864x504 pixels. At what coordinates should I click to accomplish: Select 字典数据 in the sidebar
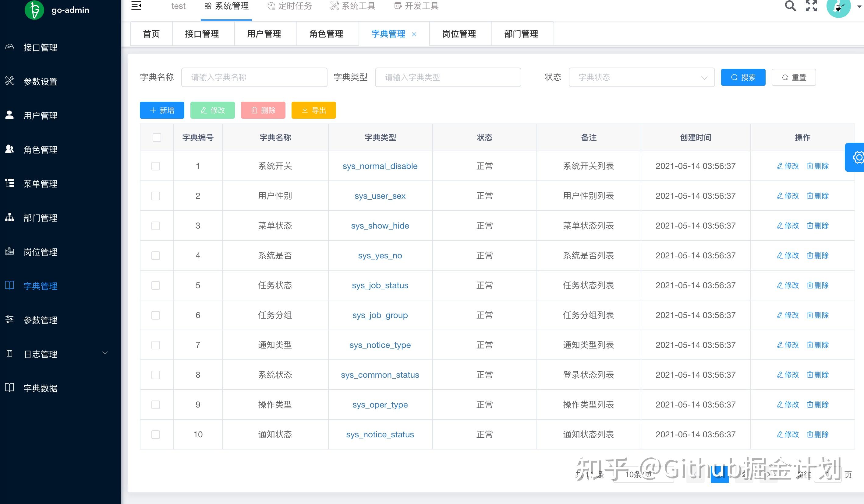point(40,388)
